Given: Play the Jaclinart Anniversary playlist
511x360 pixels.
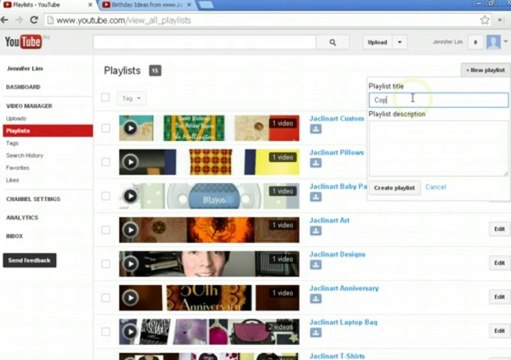Looking at the screenshot, I should pyautogui.click(x=130, y=298).
